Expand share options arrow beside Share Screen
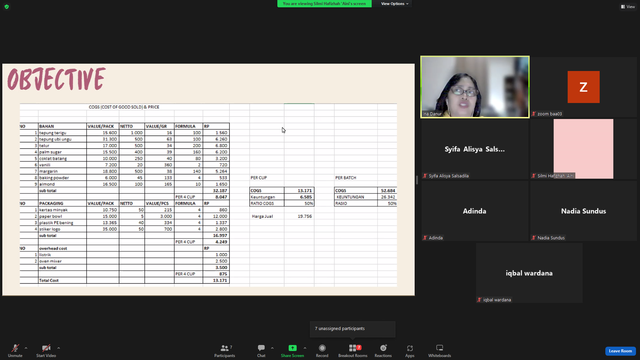 click(x=305, y=348)
